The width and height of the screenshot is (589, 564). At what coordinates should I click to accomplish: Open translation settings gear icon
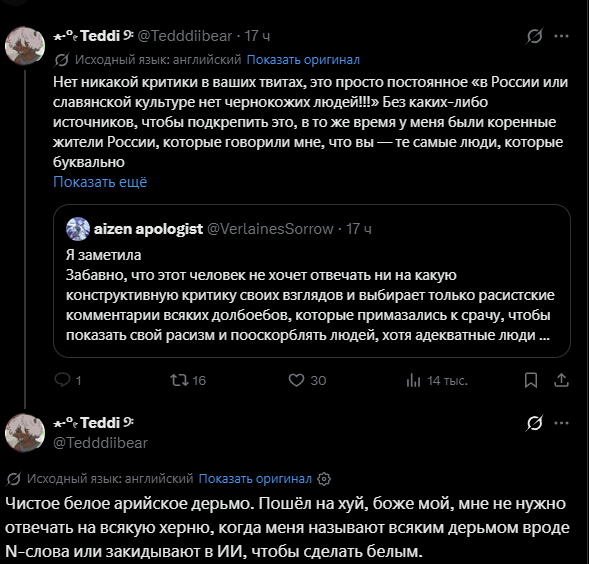click(x=324, y=479)
